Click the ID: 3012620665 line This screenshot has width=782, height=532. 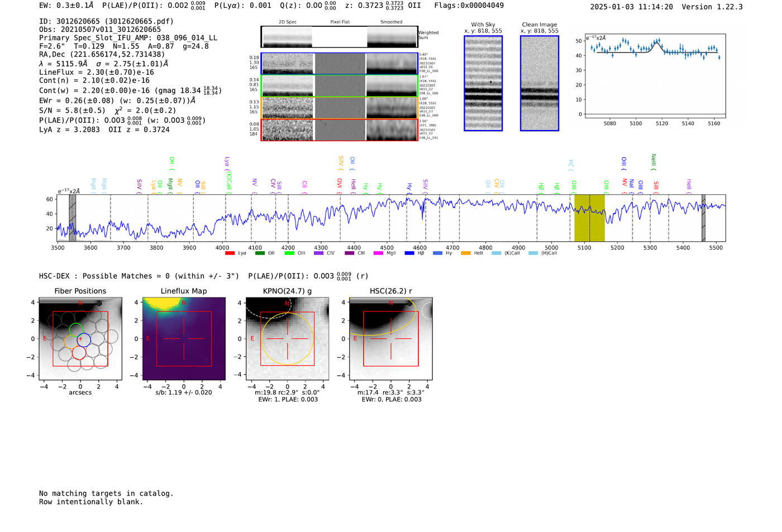pyautogui.click(x=106, y=21)
